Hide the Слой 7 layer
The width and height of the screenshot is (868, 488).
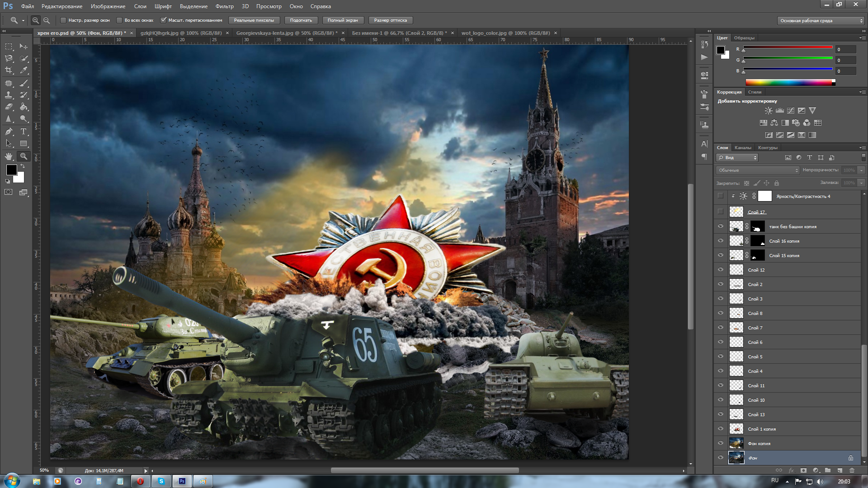point(721,328)
